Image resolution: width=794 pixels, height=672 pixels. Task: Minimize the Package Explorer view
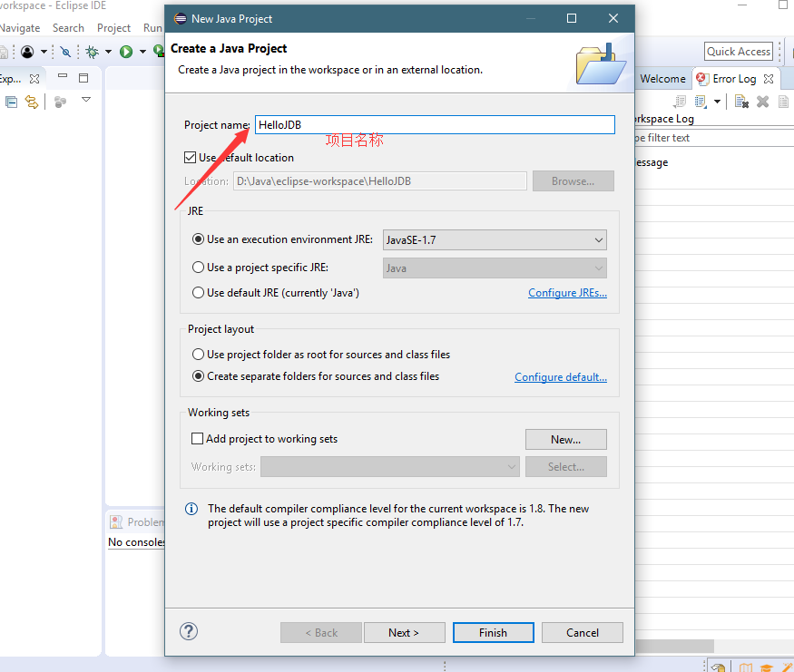(63, 76)
